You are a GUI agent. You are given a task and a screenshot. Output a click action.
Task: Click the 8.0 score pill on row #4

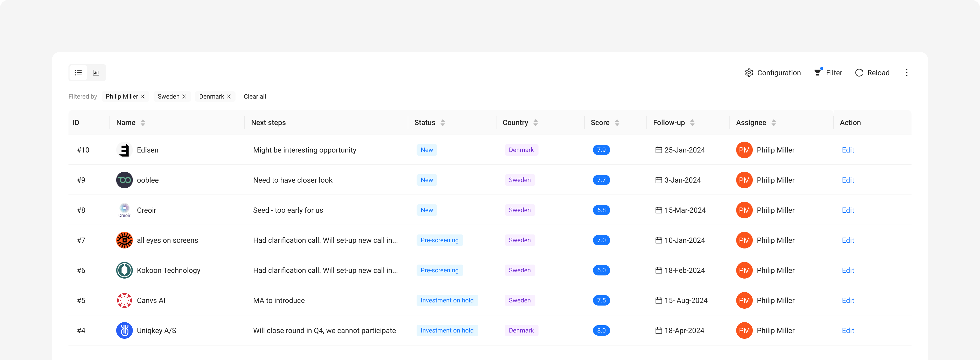(601, 330)
